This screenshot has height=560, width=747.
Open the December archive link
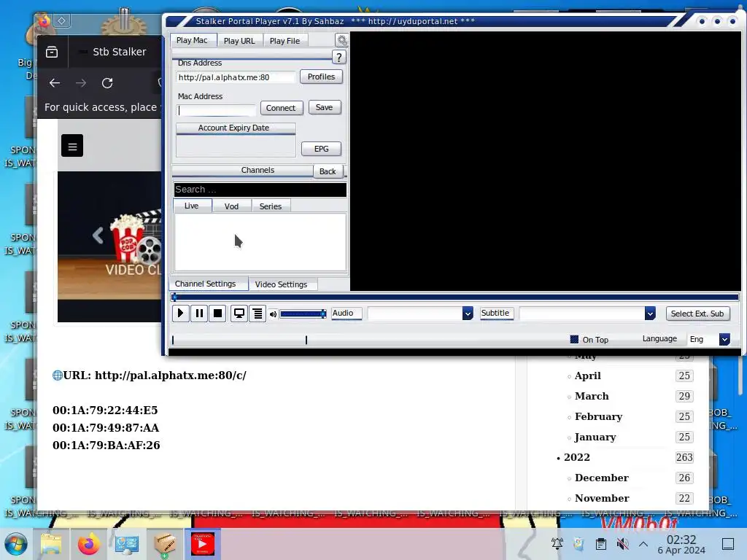pos(601,478)
